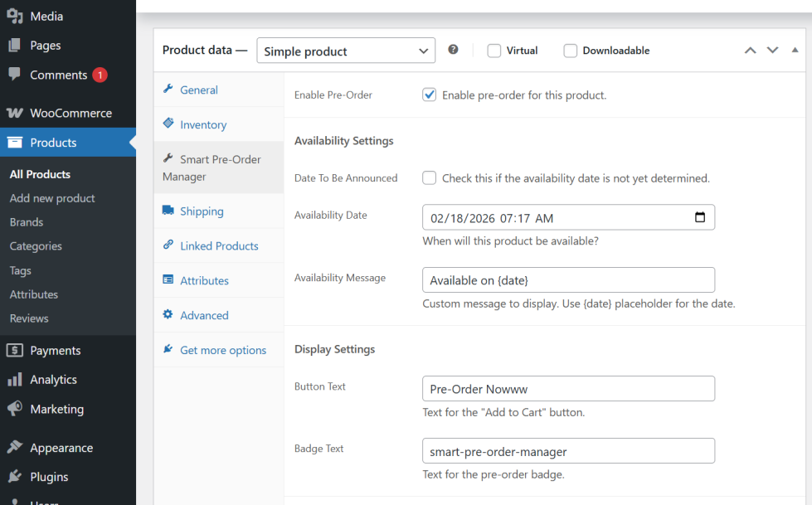Click the Payments dollar icon
Image resolution: width=812 pixels, height=505 pixels.
(14, 350)
